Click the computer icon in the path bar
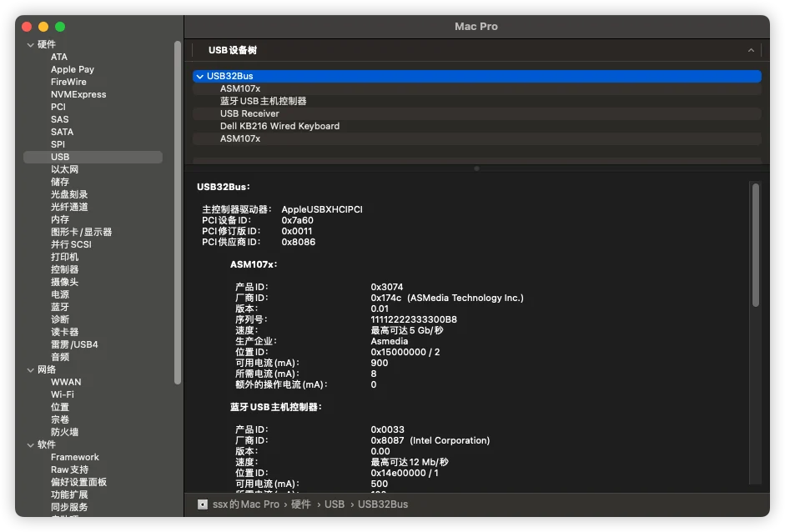The height and width of the screenshot is (532, 785). click(202, 504)
